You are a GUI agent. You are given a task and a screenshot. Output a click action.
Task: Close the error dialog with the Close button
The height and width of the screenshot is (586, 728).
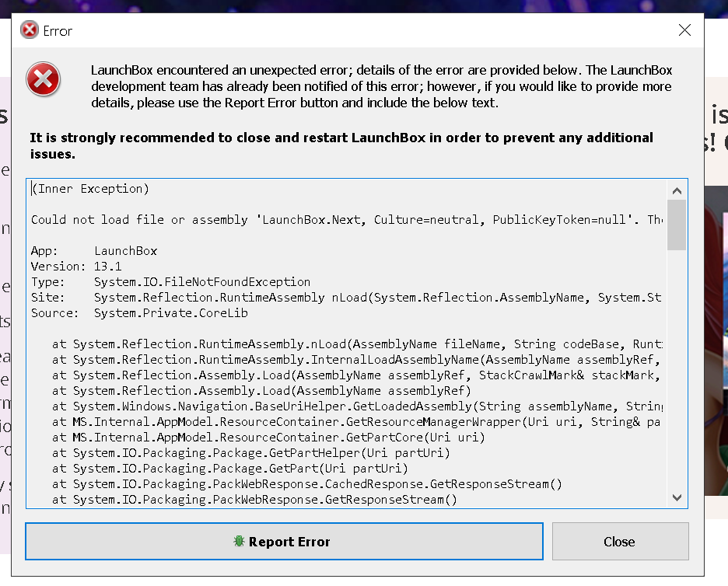point(621,542)
